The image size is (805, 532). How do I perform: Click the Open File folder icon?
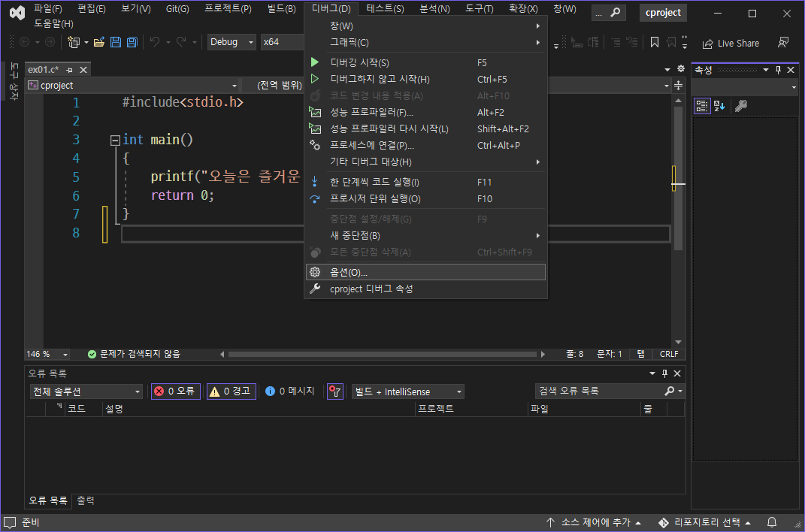(99, 42)
